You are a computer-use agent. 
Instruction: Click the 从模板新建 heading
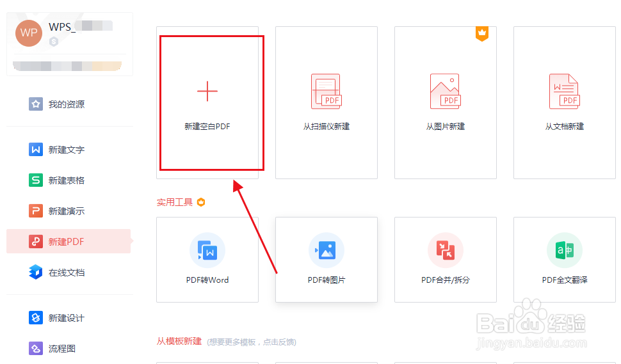179,341
